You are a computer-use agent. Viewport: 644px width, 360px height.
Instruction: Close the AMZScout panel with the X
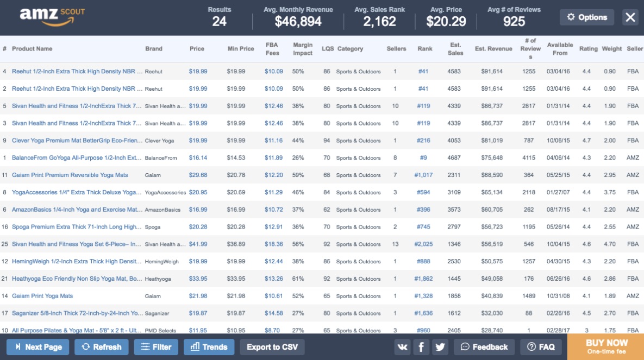[x=630, y=17]
